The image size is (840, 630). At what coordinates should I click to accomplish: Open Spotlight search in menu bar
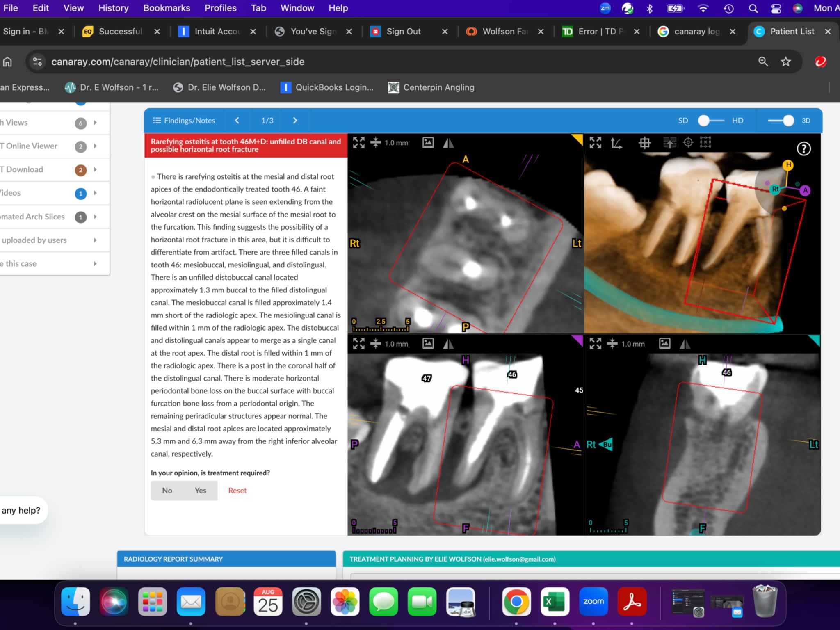(x=753, y=8)
